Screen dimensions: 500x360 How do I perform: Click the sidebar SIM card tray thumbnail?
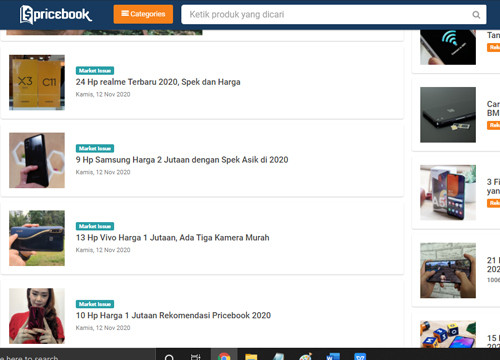coord(448,115)
